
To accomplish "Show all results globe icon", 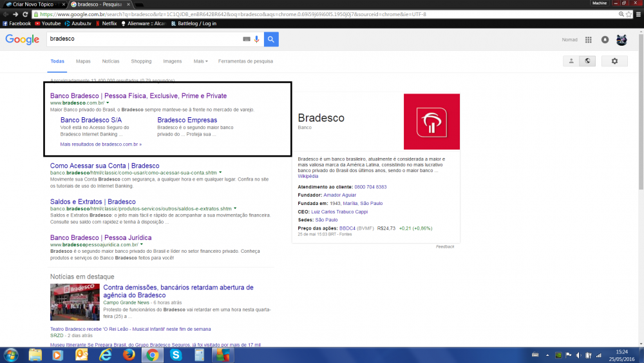I will (x=587, y=61).
